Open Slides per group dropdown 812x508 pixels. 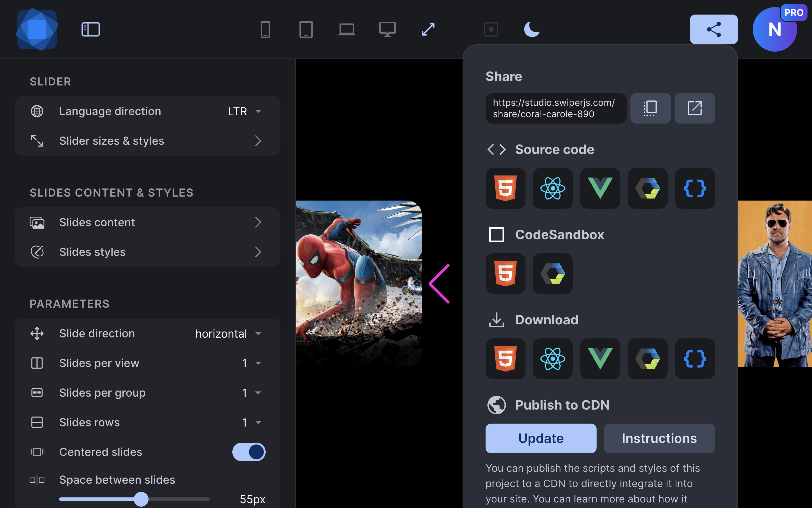[148, 393]
